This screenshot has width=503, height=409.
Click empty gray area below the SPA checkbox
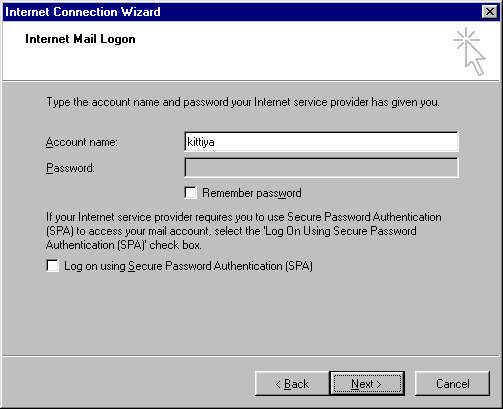click(x=251, y=313)
